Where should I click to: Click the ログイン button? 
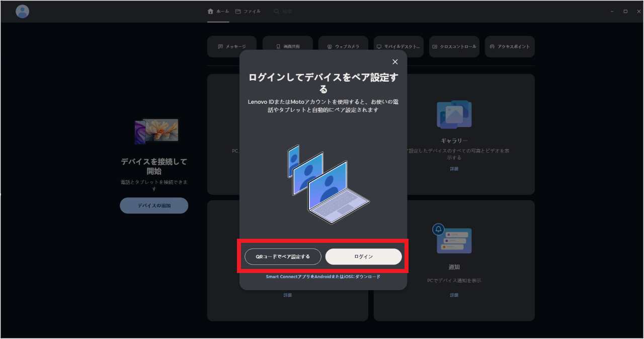click(x=364, y=256)
